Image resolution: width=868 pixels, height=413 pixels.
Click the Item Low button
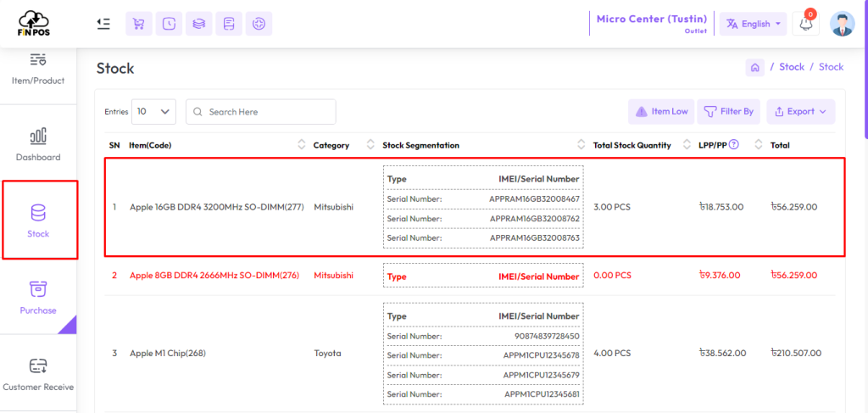tap(661, 111)
